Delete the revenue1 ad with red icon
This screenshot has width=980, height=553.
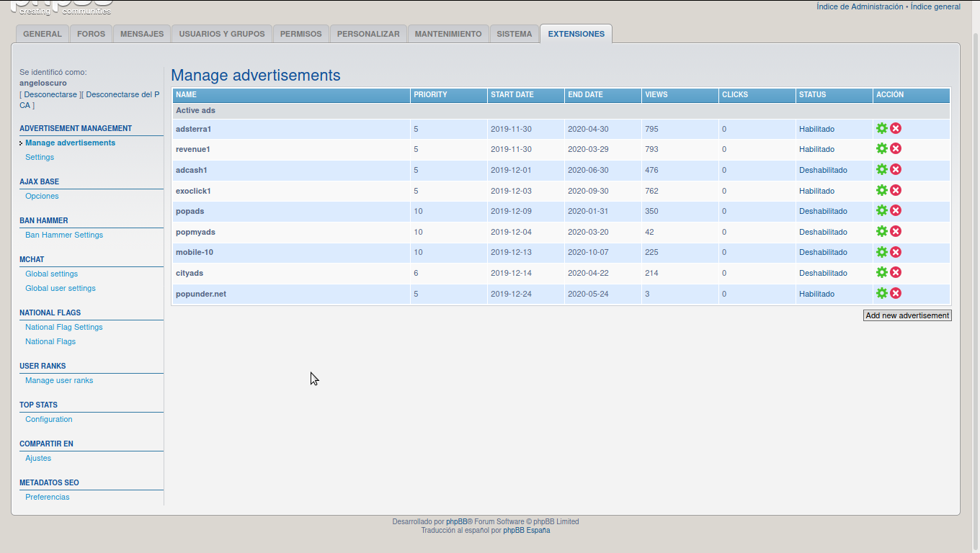tap(896, 149)
